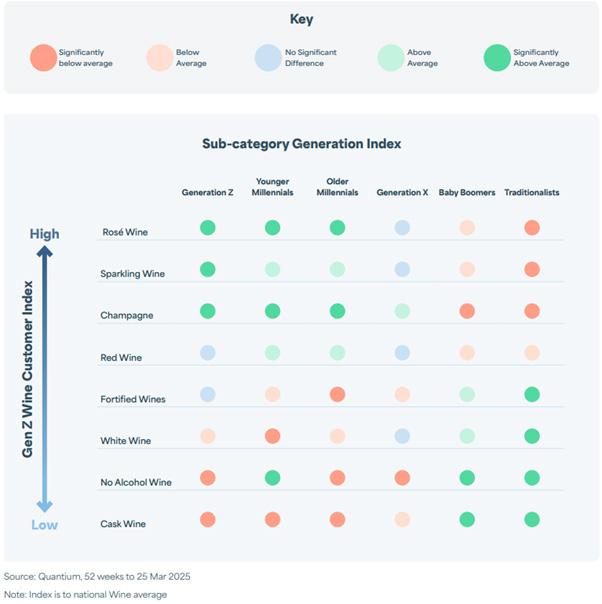Click the 'Above Average' key swatch
602x604 pixels.
392,57
